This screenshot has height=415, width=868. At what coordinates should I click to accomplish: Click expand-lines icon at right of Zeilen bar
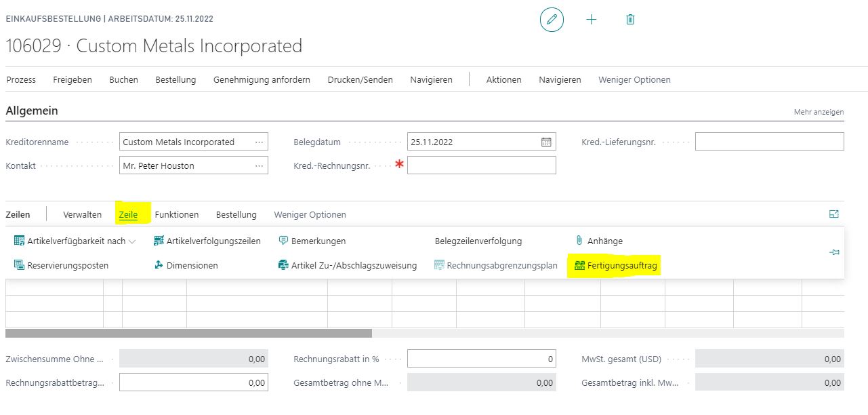pos(834,214)
